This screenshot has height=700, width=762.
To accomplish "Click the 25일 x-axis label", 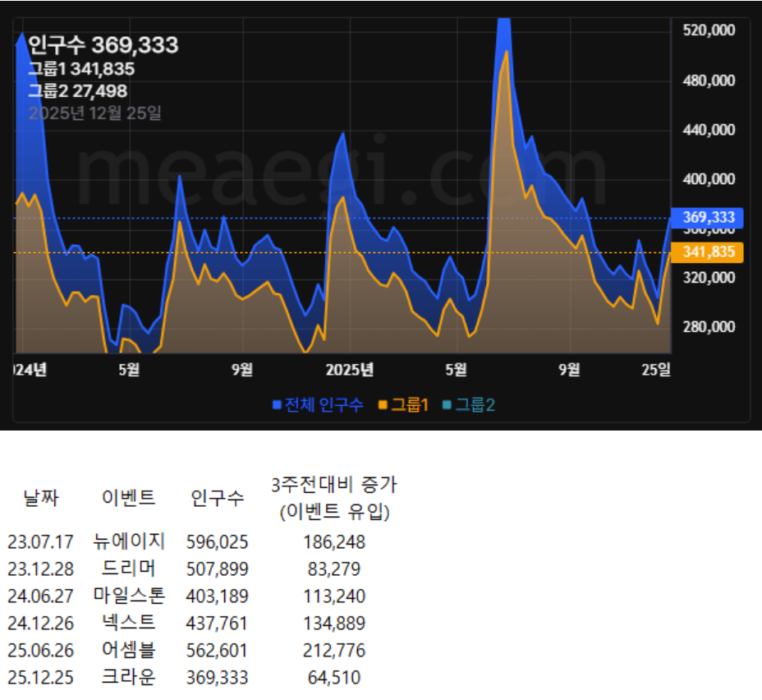I will coord(656,370).
